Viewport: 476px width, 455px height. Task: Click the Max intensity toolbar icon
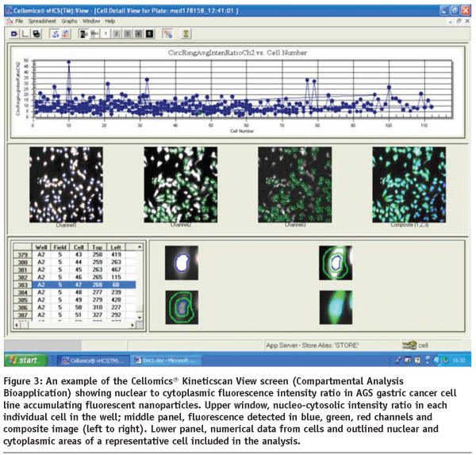[94, 33]
